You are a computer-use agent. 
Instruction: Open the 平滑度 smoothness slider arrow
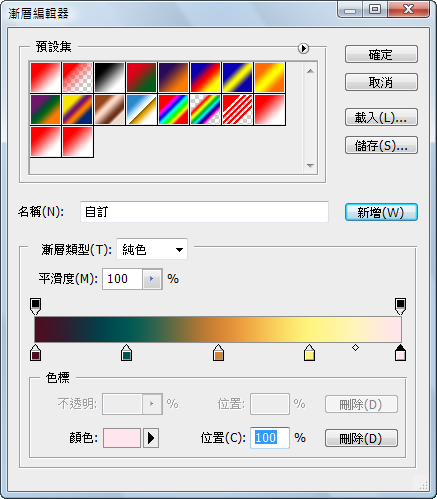coord(152,279)
